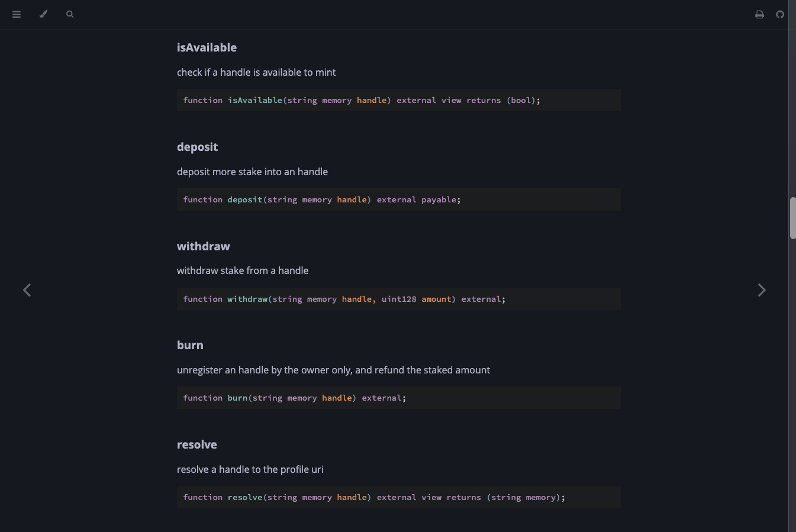The image size is (796, 532).
Task: Click the burn function code block
Action: (399, 398)
